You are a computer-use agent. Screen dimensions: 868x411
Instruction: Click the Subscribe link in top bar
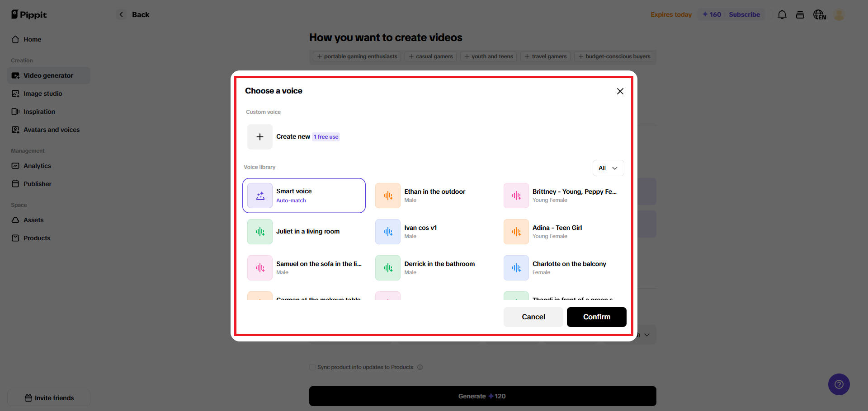744,14
